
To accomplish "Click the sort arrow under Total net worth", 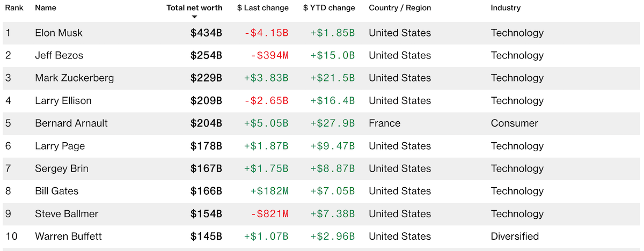I will pyautogui.click(x=194, y=17).
